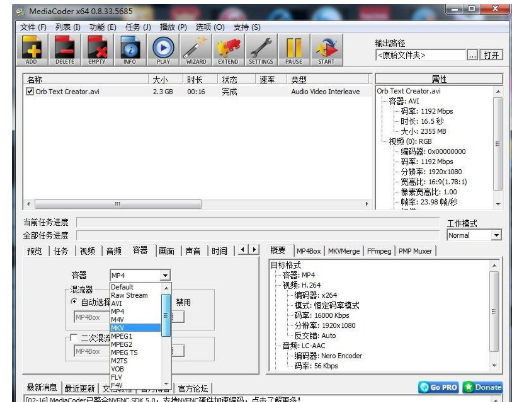Choose MPEG TS in container list

click(x=135, y=352)
